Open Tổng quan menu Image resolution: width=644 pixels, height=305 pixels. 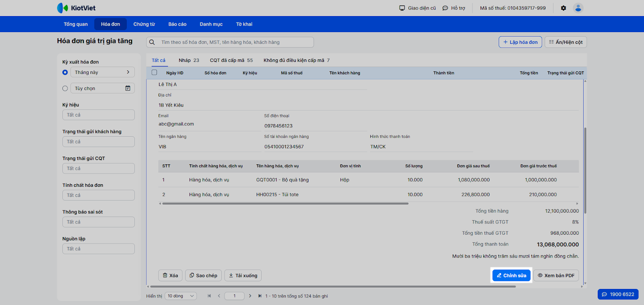pos(76,24)
